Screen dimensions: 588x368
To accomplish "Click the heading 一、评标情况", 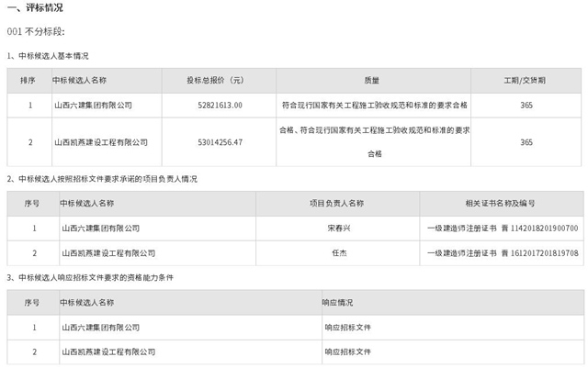I will pyautogui.click(x=35, y=8).
